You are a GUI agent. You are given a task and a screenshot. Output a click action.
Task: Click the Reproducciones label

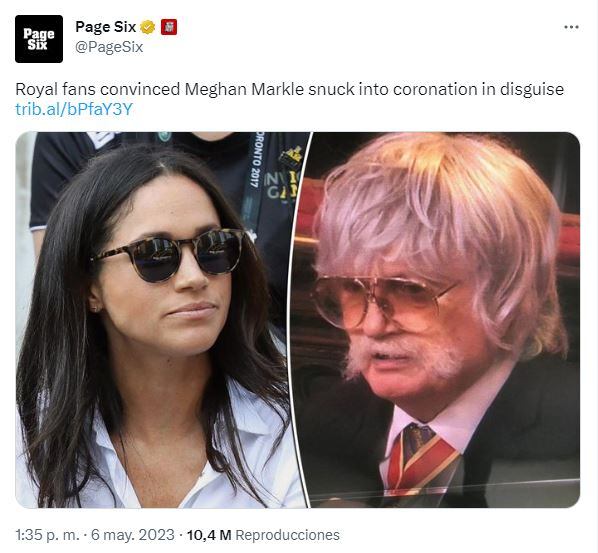[288, 535]
